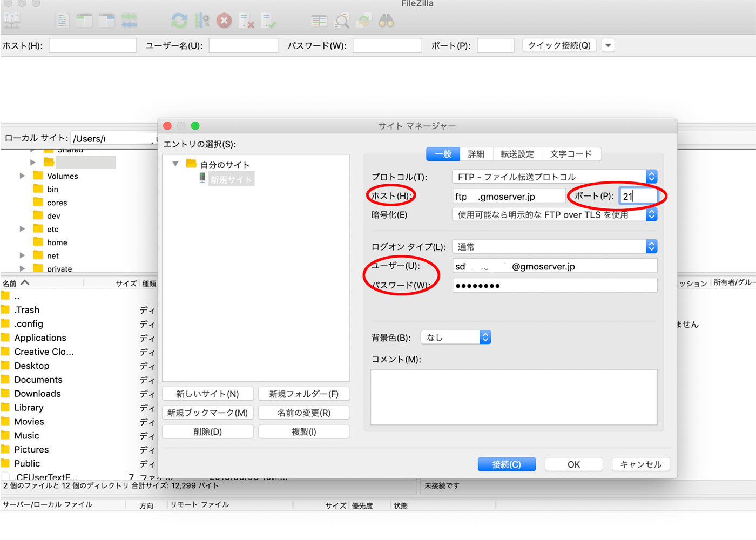This screenshot has width=756, height=540.
Task: Open the ログオン タイプ logon type dropdown
Action: [x=555, y=247]
